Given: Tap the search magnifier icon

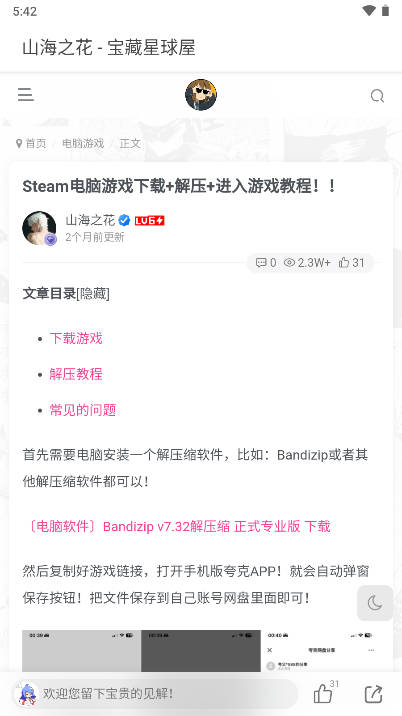Looking at the screenshot, I should click(377, 95).
